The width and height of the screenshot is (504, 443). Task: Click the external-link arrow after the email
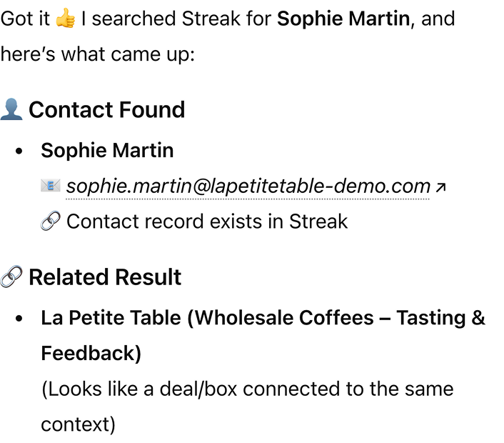click(440, 187)
